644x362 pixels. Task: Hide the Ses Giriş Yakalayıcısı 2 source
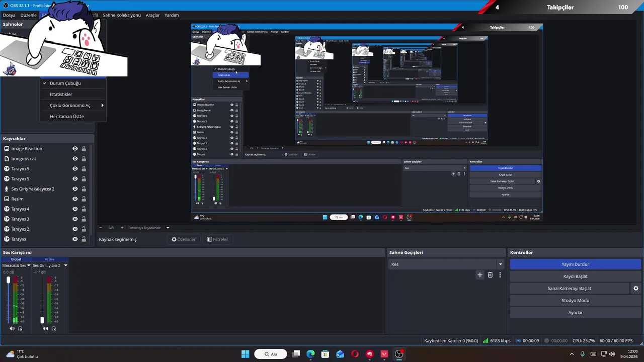point(75,189)
